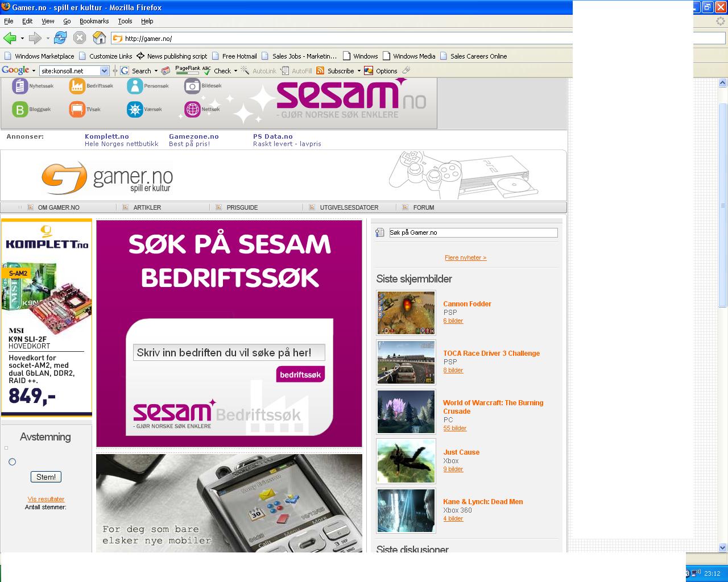Click the World of Warcraft 55 bilder link
Screen dimensions: 728x582
(455, 428)
